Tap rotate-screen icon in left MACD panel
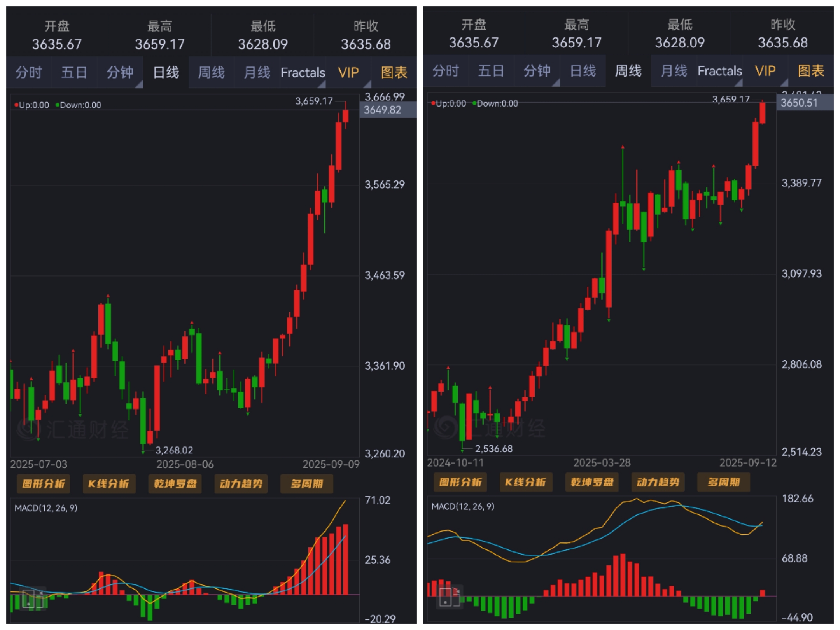This screenshot has height=630, width=840. (x=33, y=598)
